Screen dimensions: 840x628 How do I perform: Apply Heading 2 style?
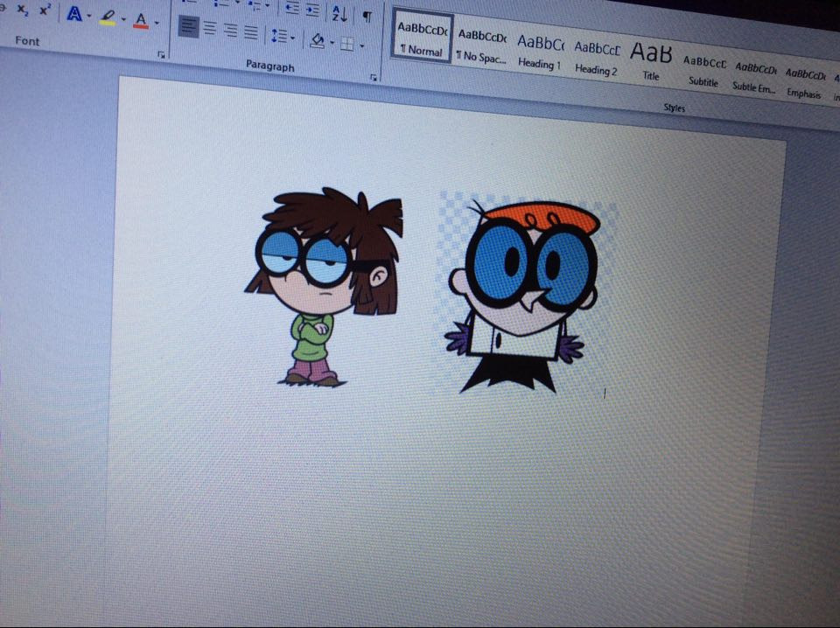point(596,59)
